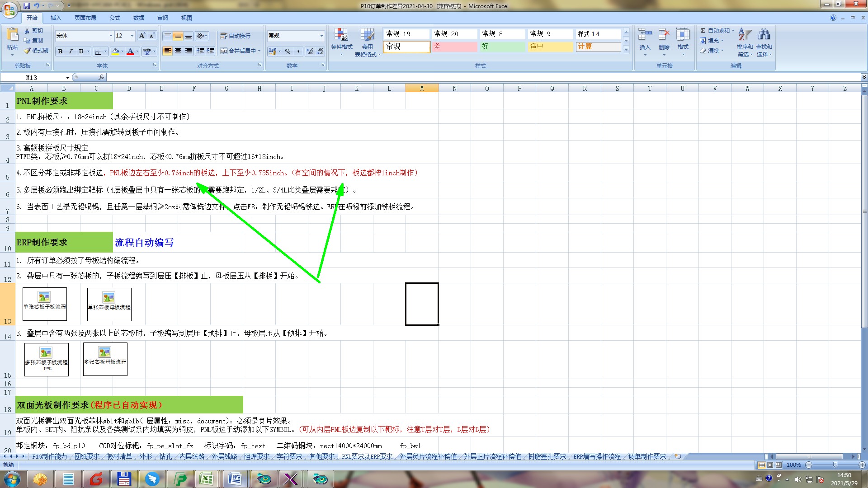868x488 pixels.
Task: Toggle wrap text (自动换行)
Action: tap(235, 36)
